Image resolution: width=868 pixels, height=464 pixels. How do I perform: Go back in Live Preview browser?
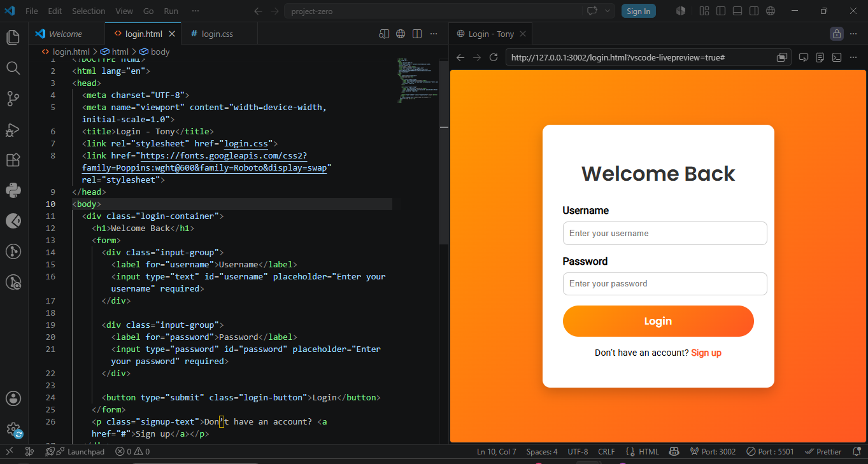coord(460,57)
